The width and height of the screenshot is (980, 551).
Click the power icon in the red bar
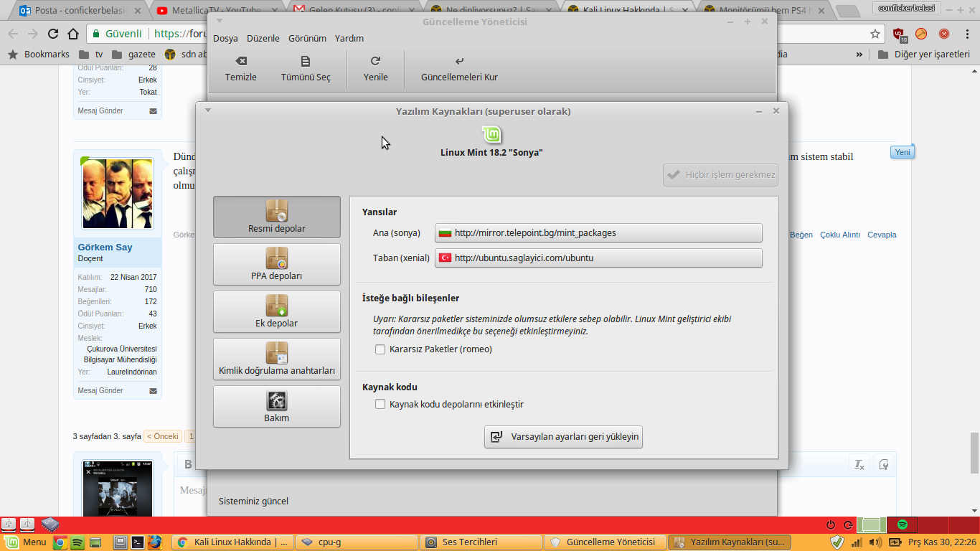(x=831, y=525)
